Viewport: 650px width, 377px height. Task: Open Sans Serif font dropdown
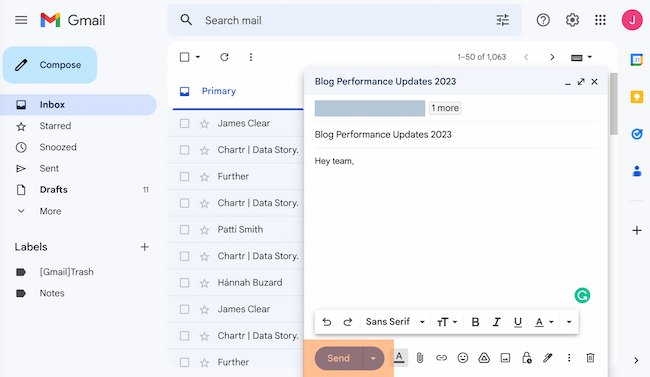395,322
